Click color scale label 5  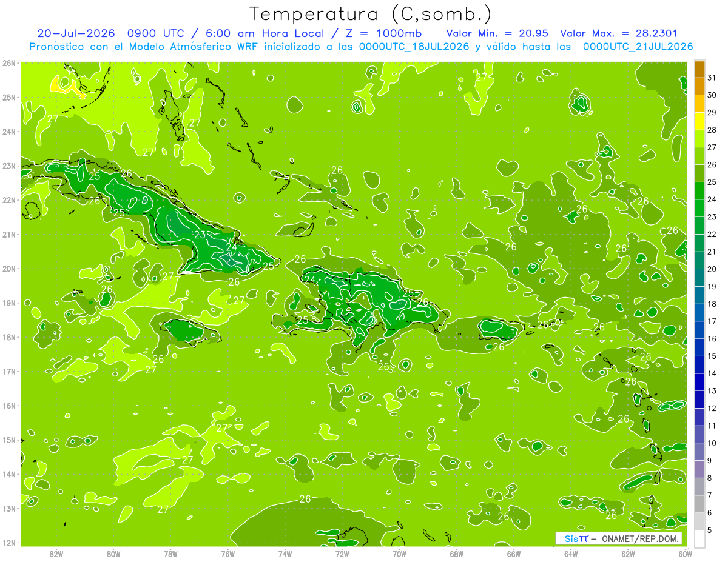pos(710,530)
